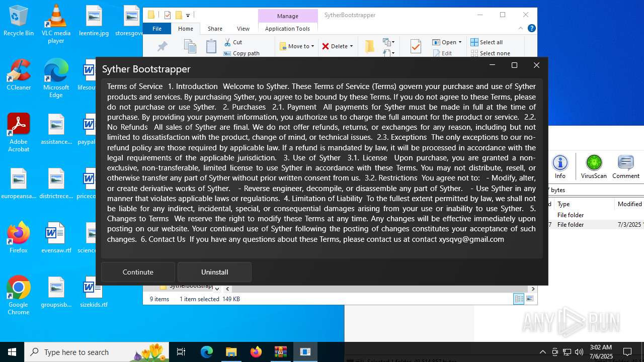This screenshot has width=644, height=362.
Task: Open Task View on taskbar
Action: [181, 352]
